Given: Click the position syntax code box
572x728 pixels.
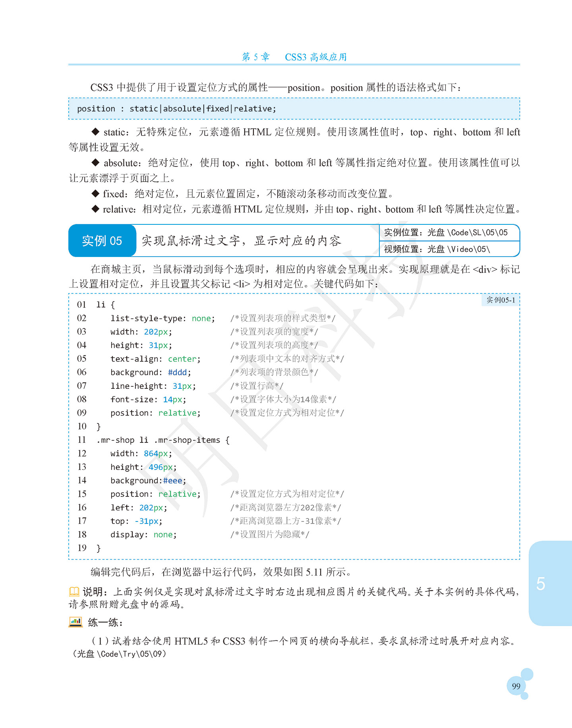Looking at the screenshot, I should point(294,108).
